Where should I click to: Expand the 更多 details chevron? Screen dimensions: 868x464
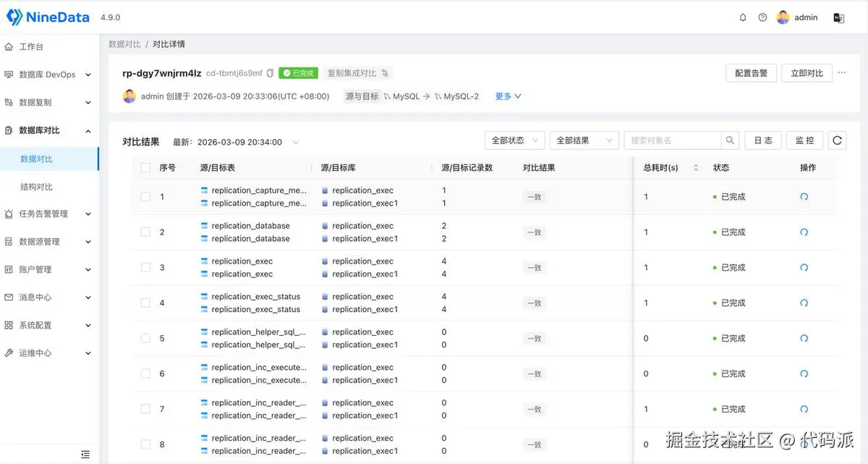[x=509, y=96]
